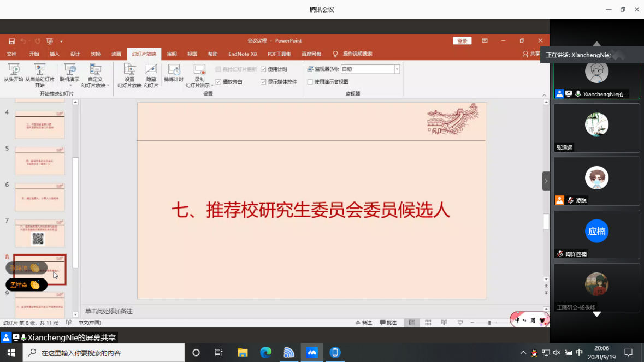Image resolution: width=644 pixels, height=362 pixels.
Task: Open the 监视器 monitor dropdown
Action: click(x=398, y=68)
